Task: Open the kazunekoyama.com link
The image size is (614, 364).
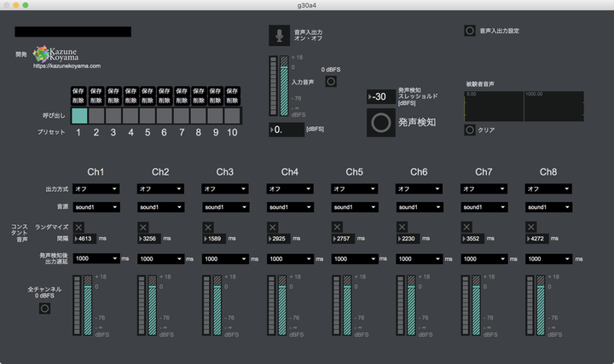Action: (67, 66)
